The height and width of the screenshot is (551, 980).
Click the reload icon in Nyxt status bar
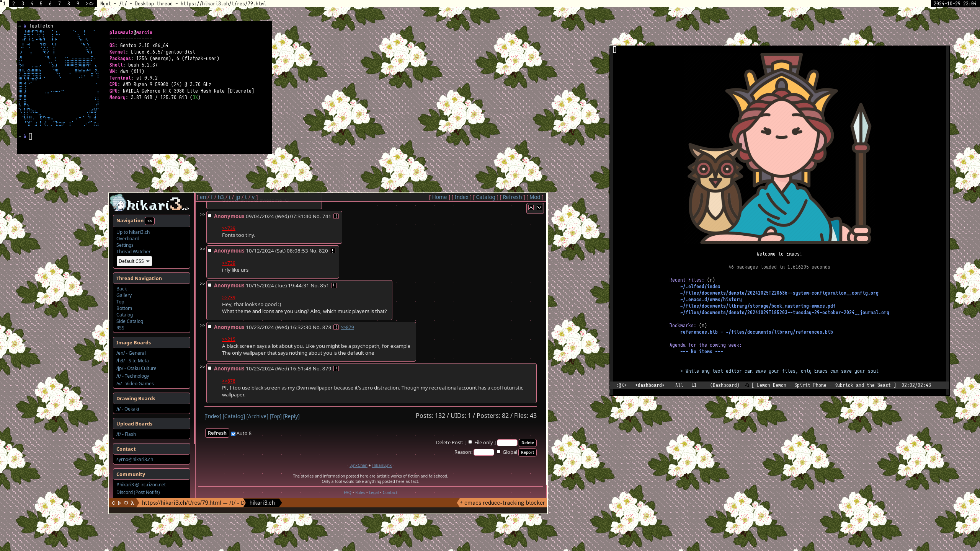(126, 503)
